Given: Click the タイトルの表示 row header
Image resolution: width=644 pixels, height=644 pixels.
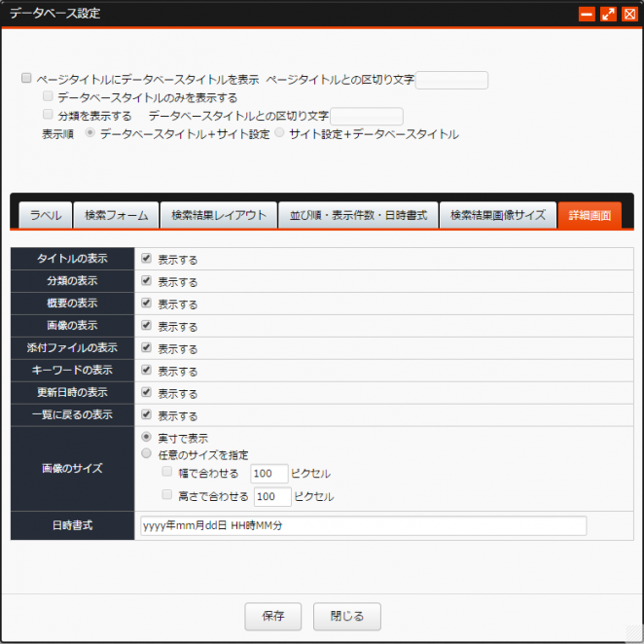Looking at the screenshot, I should (x=72, y=259).
